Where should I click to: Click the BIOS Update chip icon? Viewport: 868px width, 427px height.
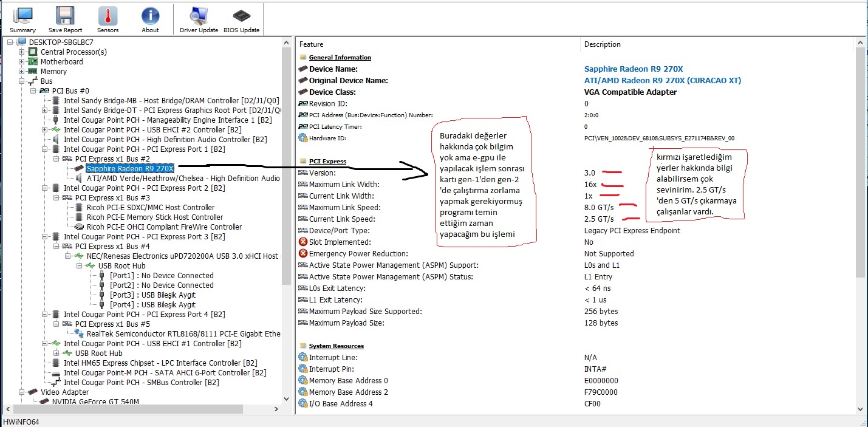[x=241, y=15]
